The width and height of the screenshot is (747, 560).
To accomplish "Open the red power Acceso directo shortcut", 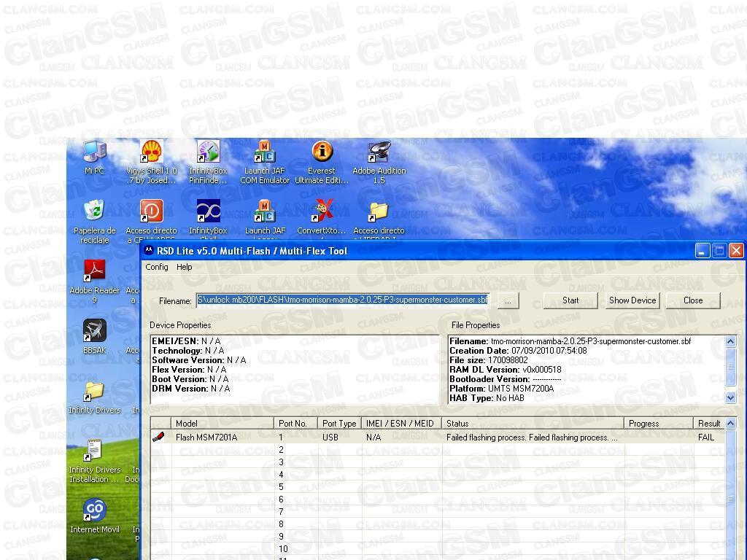I will point(152,211).
